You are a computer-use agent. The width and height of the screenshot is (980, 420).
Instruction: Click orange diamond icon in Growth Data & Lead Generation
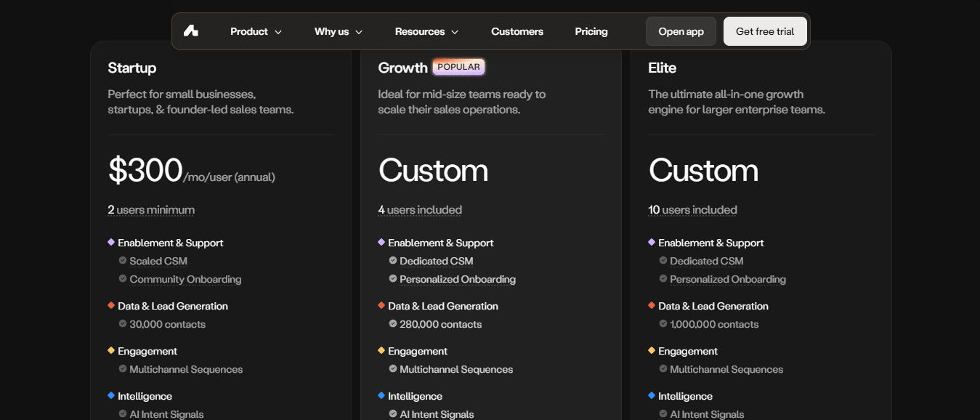[x=381, y=305]
